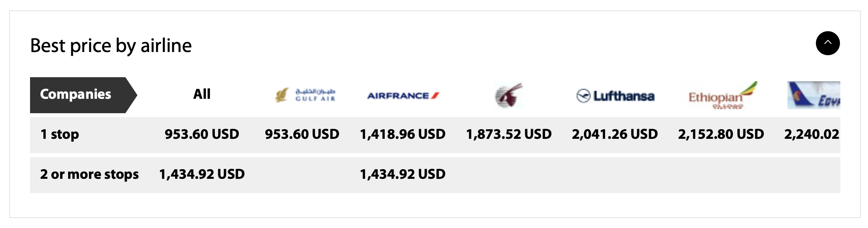Choose Lufthansa 2,041.26 USD fare
This screenshot has height=228, width=868.
coord(615,134)
